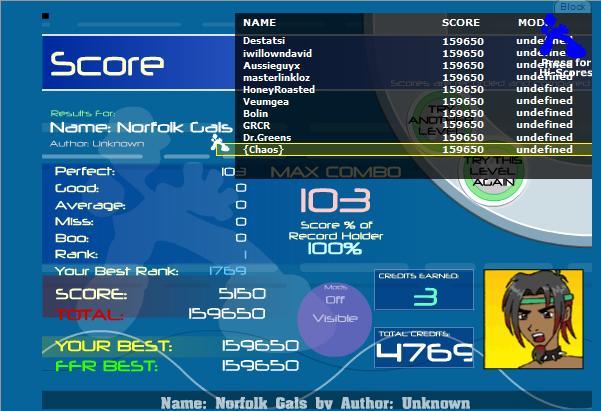Click the Max Combo 103 number
Image resolution: width=601 pixels, height=411 pixels.
pyautogui.click(x=333, y=200)
